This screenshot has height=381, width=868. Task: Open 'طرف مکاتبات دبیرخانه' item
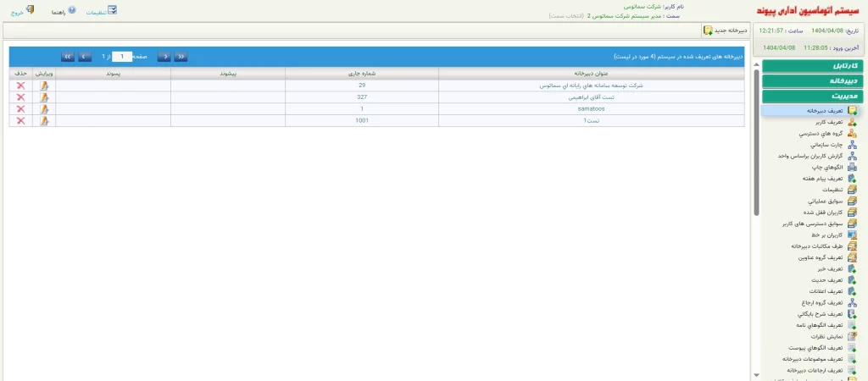tap(824, 246)
